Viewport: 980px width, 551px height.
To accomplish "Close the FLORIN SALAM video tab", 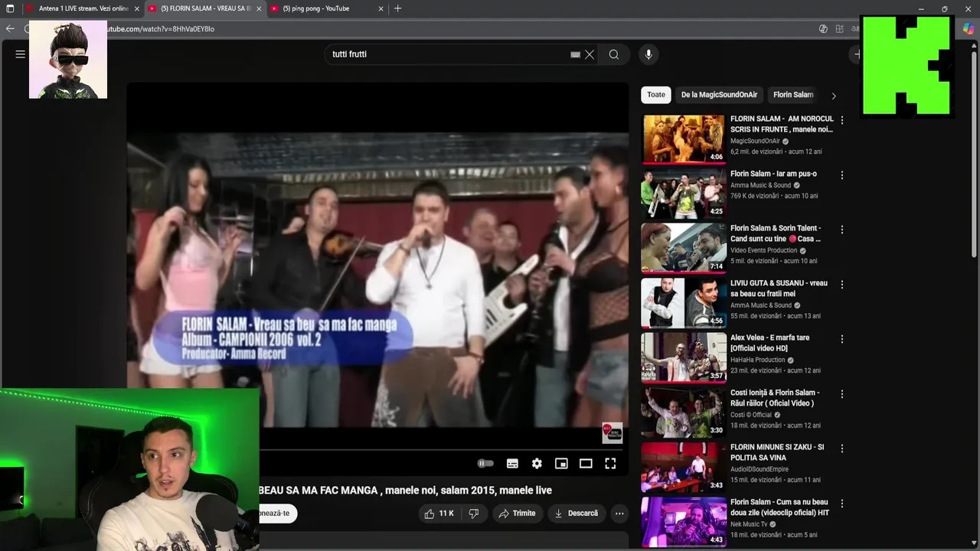I will [259, 8].
